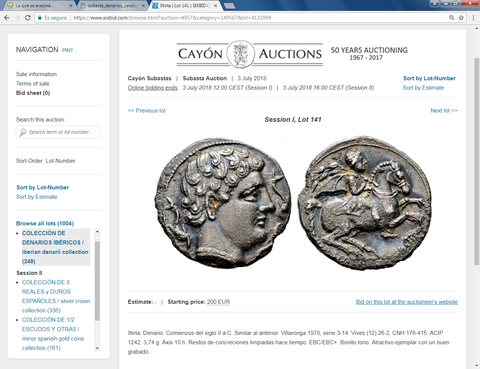Click the category list scrollbar thumb

97,281
